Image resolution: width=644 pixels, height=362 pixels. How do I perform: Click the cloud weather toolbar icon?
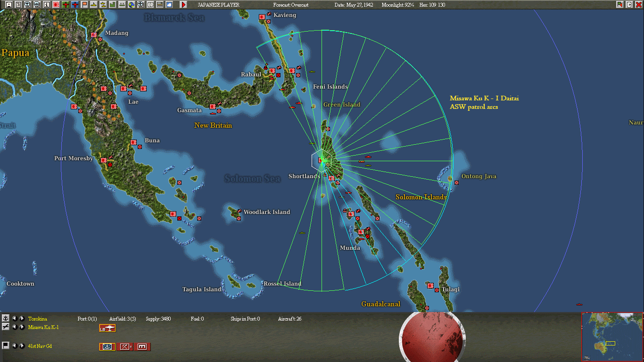[x=169, y=5]
